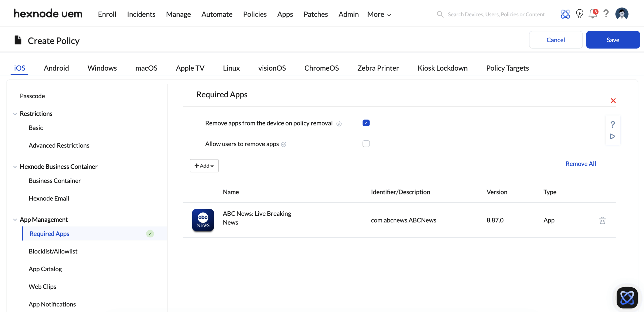Screen dimensions: 644x312
Task: Click the ABC News app icon
Action: click(x=203, y=220)
